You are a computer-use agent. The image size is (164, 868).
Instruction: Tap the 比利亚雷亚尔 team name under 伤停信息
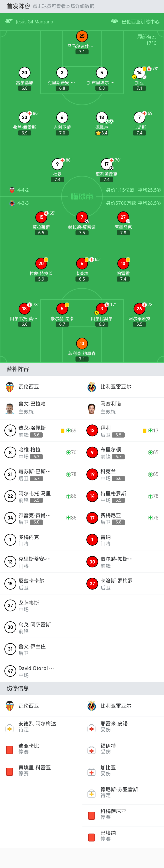(x=116, y=706)
